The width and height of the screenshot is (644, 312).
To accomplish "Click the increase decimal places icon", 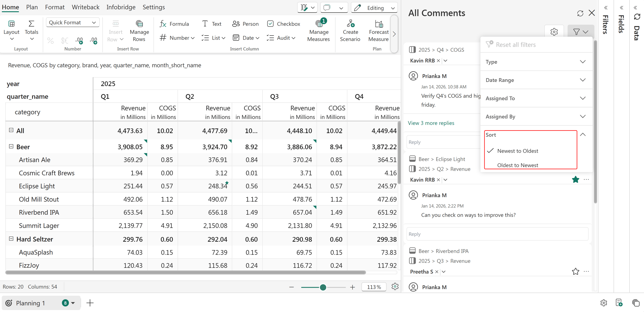I will 79,41.
